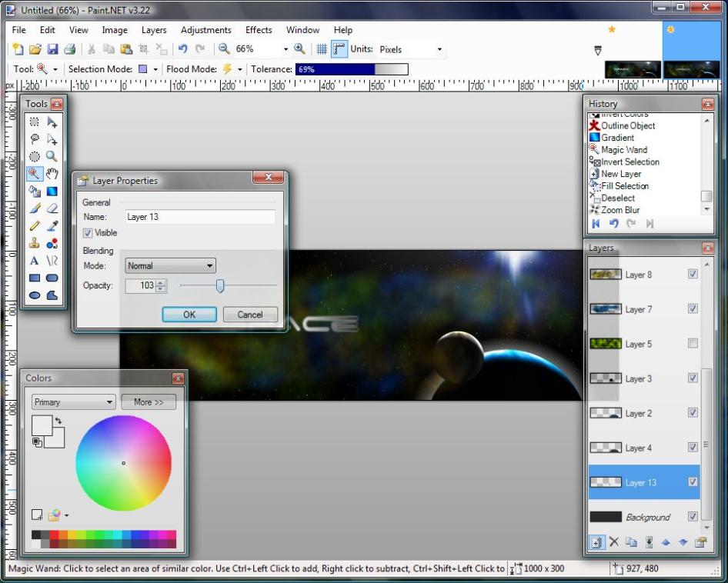Choose the Paint Bucket tool
The image size is (728, 583).
(35, 192)
